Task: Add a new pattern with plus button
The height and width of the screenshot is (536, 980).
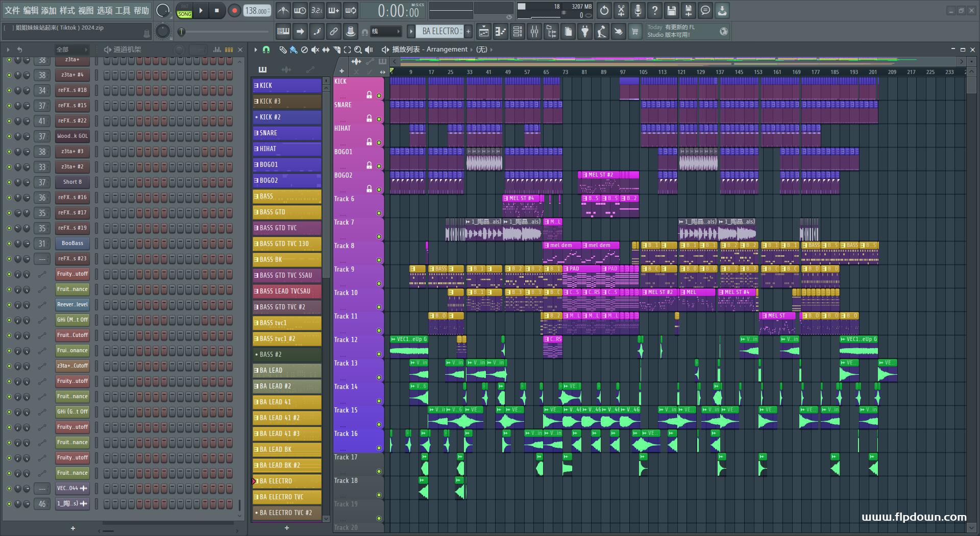Action: click(468, 32)
